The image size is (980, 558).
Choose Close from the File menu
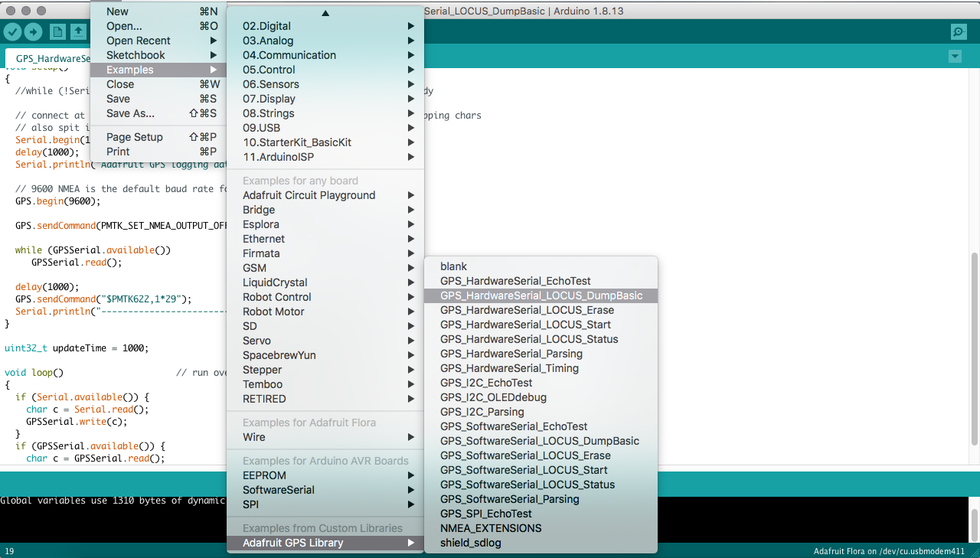point(158,84)
